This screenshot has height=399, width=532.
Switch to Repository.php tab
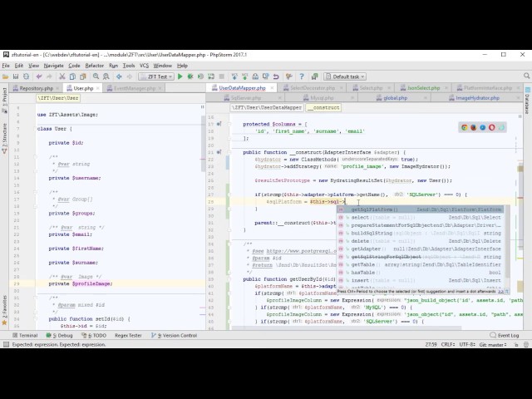tap(36, 88)
